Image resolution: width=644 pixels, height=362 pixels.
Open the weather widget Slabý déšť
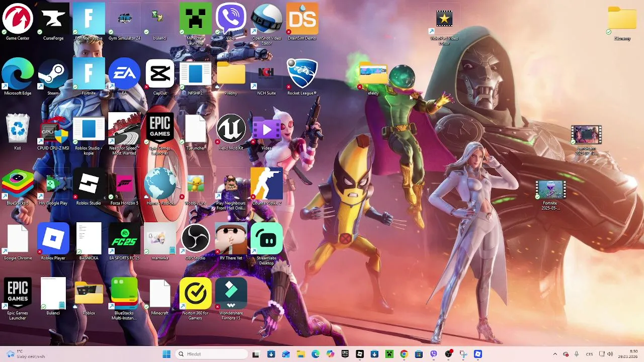click(25, 354)
